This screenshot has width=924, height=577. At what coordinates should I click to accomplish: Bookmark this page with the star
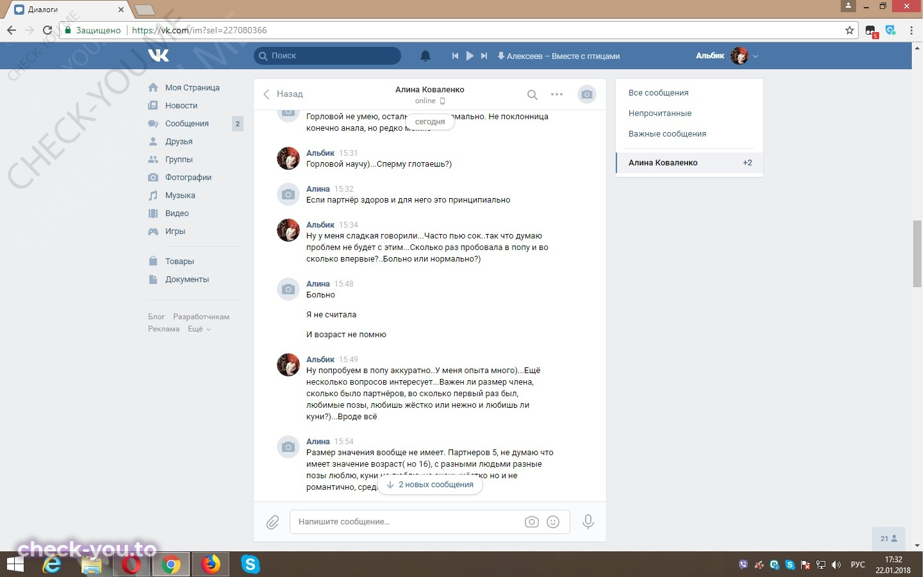(850, 30)
